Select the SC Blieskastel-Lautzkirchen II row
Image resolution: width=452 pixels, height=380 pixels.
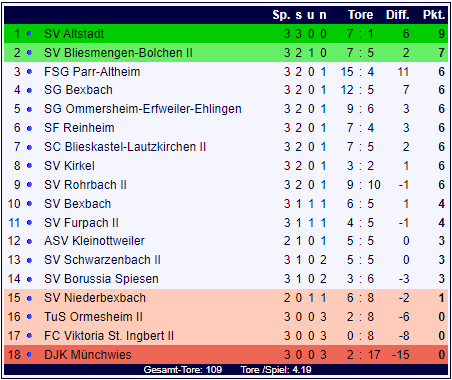(x=226, y=147)
